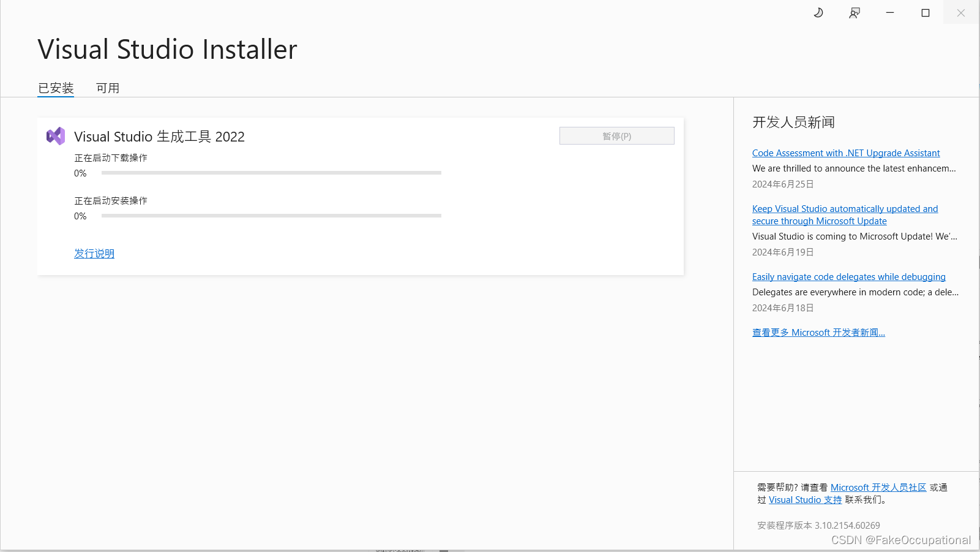980x552 pixels.
Task: Open Keep Visual Studio automatically updated article
Action: (x=845, y=215)
